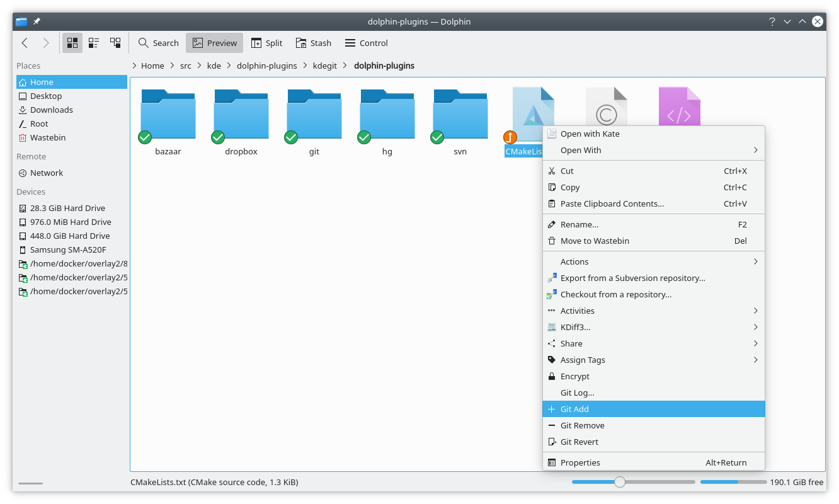Click the Stash toolbar icon
Screen dimensions: 839x504
313,42
